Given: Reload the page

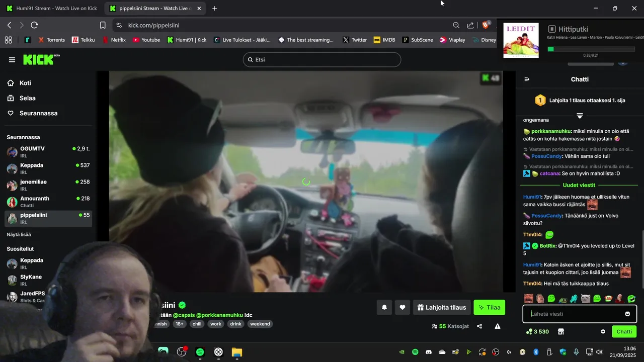Looking at the screenshot, I should click(34, 25).
